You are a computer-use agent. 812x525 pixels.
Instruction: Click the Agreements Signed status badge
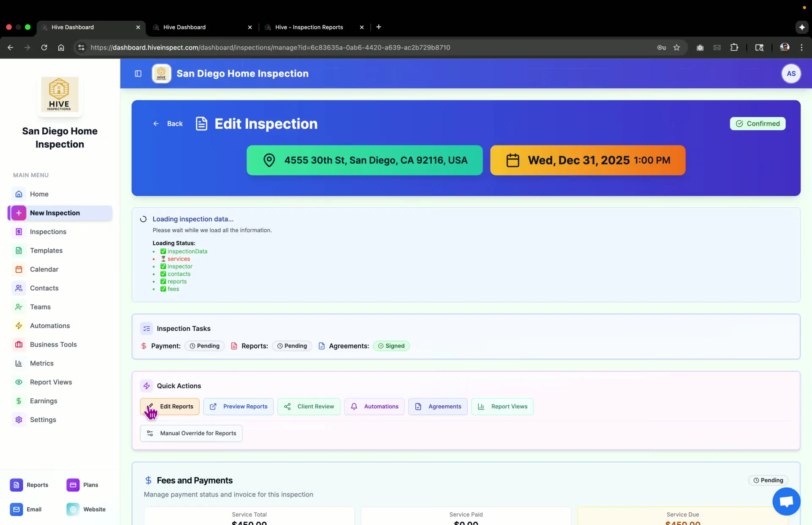tap(391, 346)
